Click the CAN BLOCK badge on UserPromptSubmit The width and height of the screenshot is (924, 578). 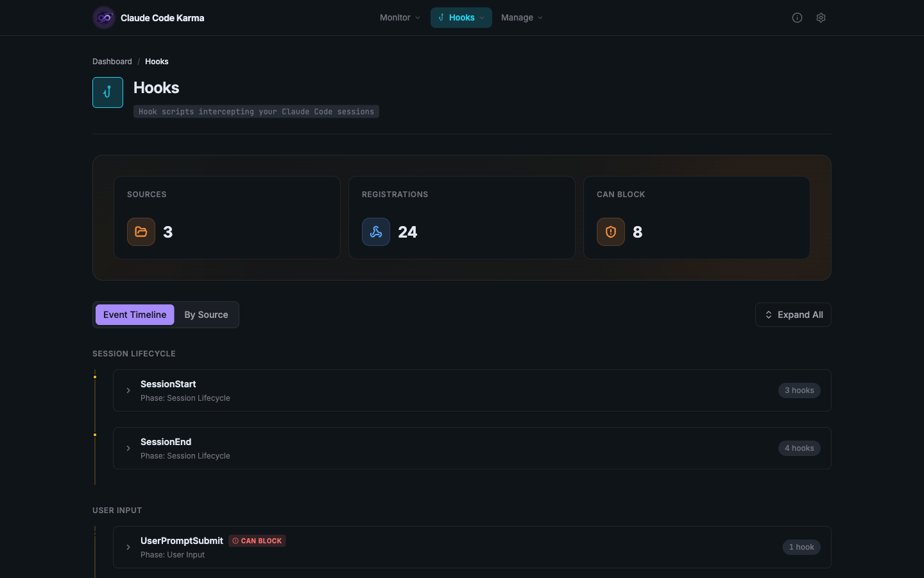257,541
